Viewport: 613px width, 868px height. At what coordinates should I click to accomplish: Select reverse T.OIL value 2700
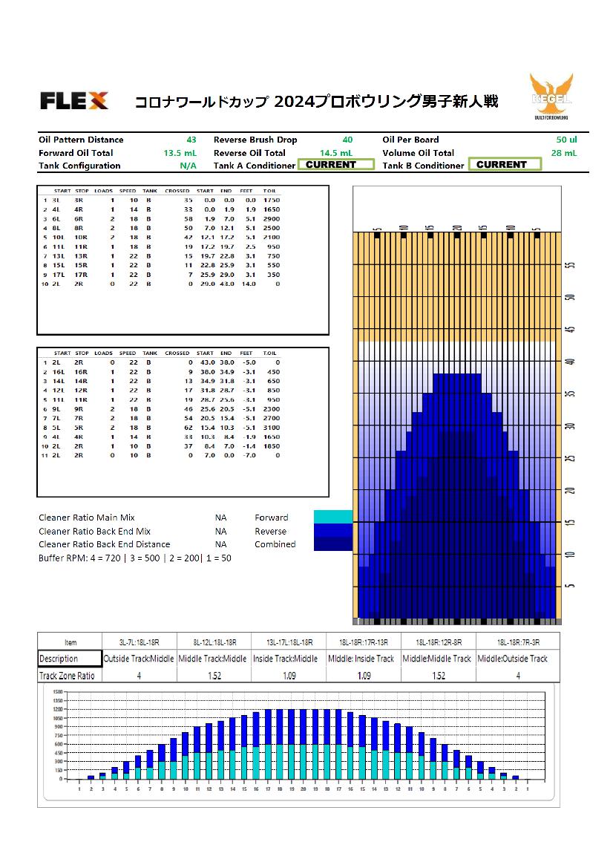[x=271, y=419]
